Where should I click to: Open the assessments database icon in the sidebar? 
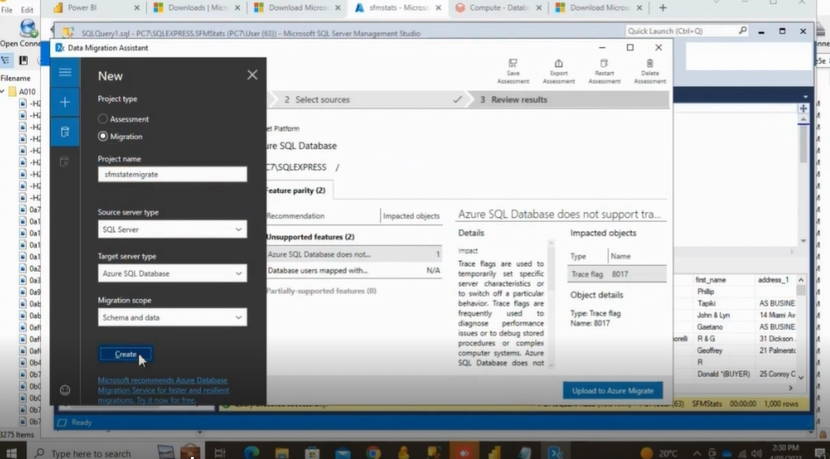(x=65, y=132)
